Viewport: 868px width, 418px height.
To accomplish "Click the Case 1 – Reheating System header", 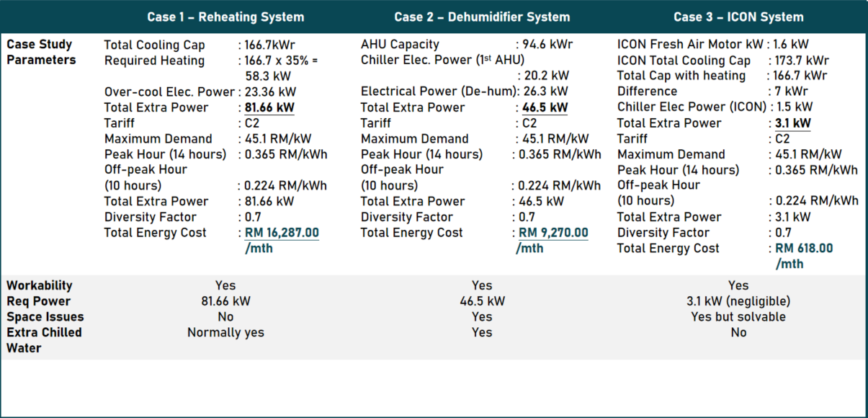I will point(225,17).
